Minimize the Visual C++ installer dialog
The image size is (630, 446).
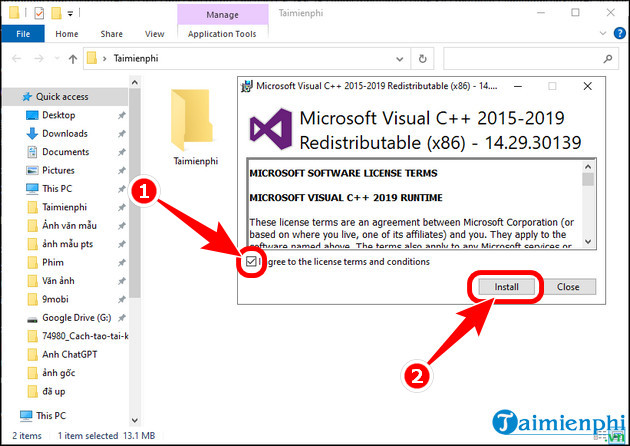pos(518,86)
